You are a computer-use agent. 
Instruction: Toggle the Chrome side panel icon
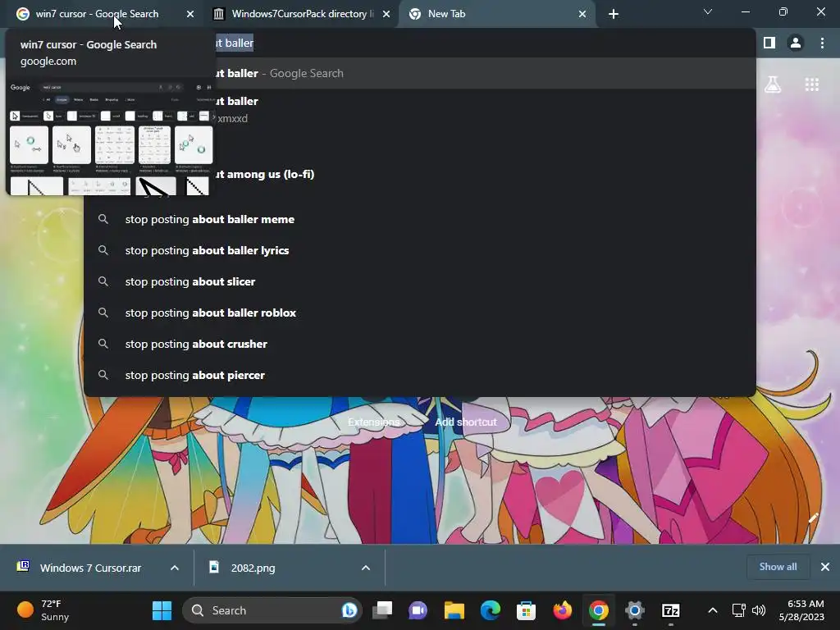[x=769, y=43]
